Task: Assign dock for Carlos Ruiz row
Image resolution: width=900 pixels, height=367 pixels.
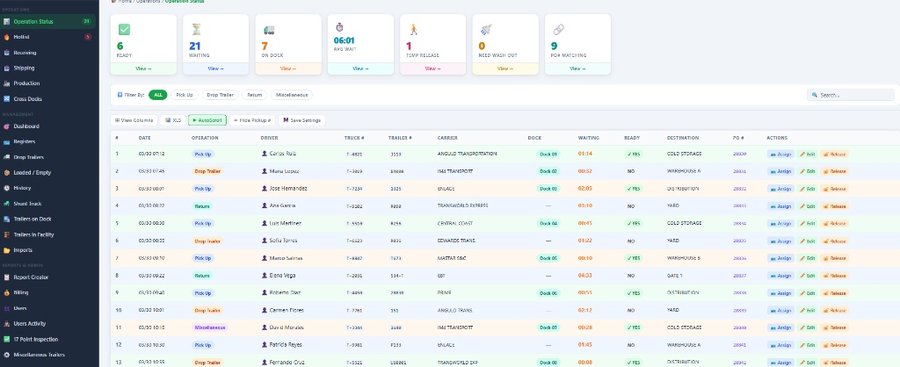Action: click(781, 154)
